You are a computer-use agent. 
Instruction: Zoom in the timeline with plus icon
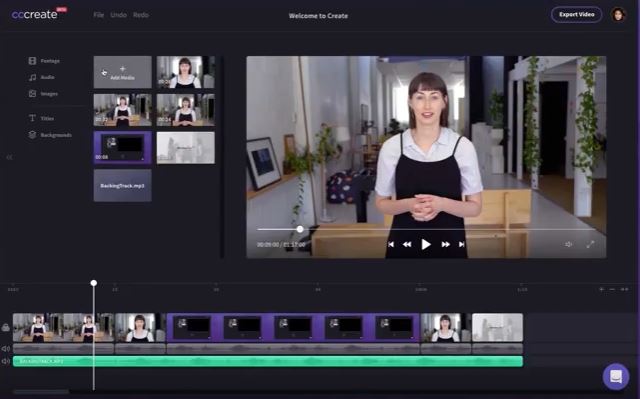point(601,289)
